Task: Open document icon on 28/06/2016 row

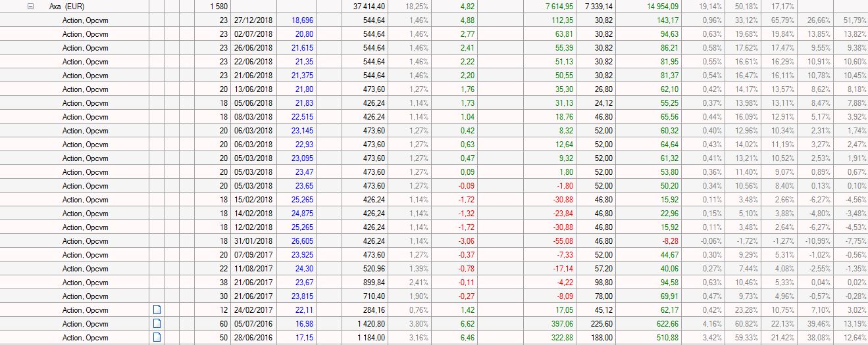Action: pyautogui.click(x=157, y=337)
